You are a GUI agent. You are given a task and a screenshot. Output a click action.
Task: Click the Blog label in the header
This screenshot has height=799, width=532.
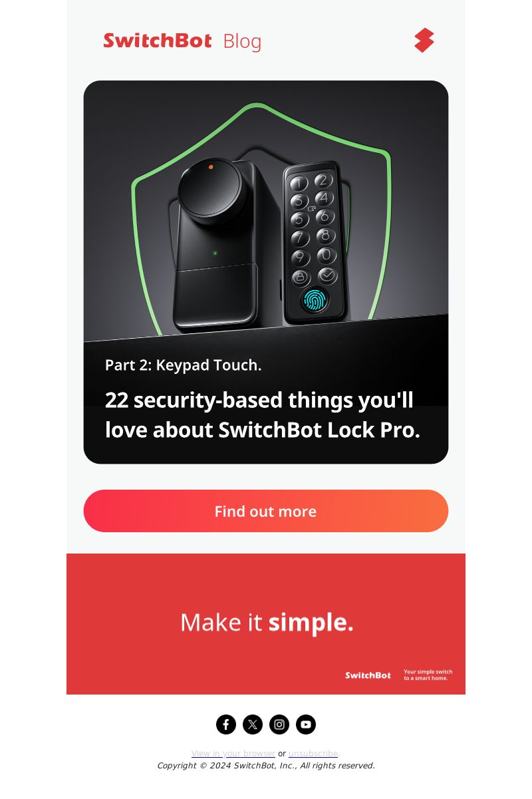pos(242,42)
